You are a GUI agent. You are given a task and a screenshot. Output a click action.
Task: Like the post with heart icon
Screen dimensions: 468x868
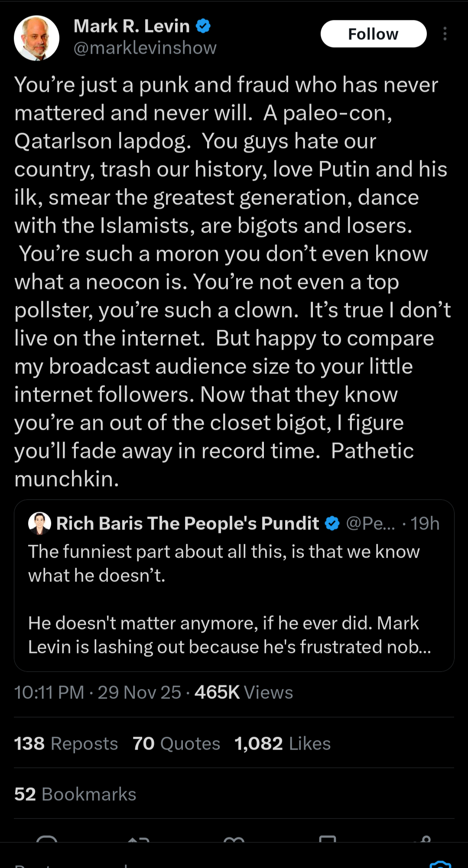click(234, 840)
